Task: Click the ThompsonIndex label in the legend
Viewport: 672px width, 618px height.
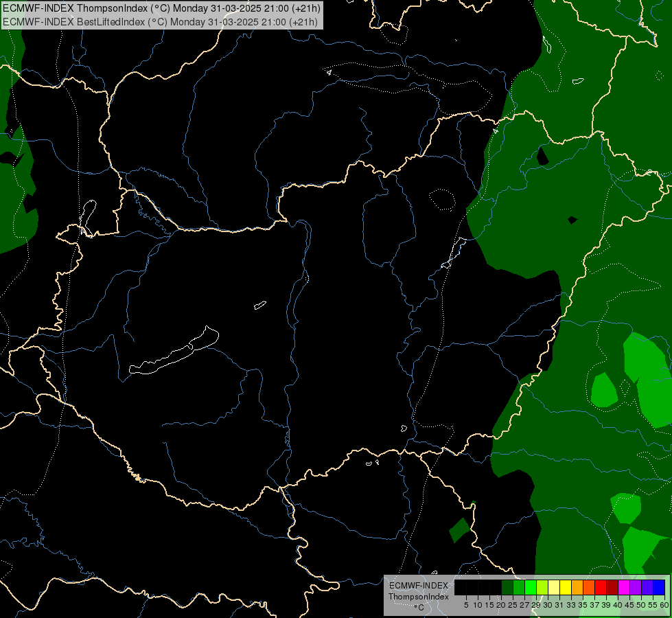Action: tap(419, 597)
